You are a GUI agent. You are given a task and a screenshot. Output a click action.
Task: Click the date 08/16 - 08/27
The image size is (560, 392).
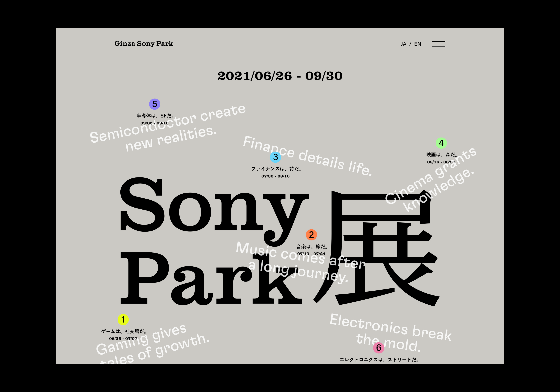click(x=441, y=162)
